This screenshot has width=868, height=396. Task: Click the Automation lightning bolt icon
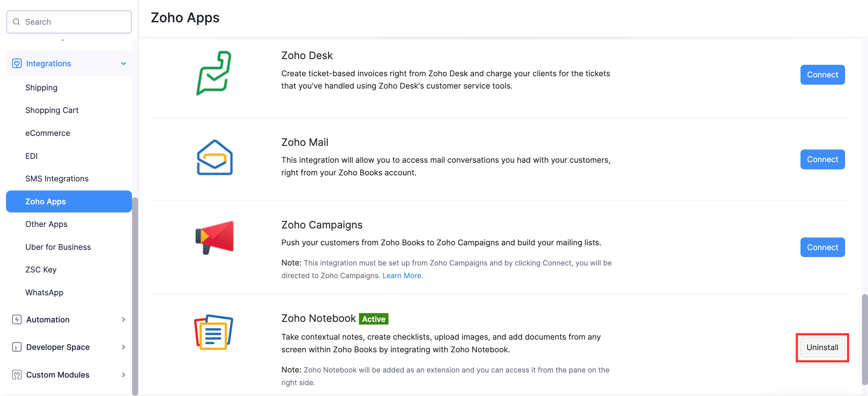pyautogui.click(x=17, y=319)
